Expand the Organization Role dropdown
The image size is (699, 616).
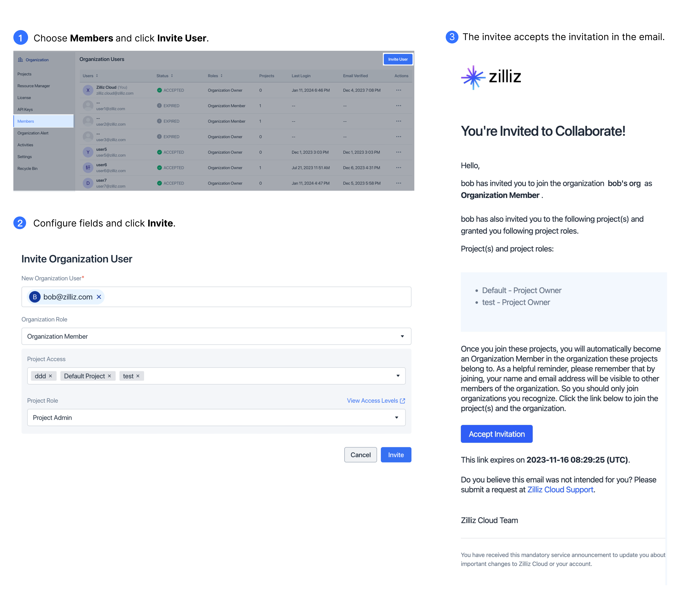[216, 337]
